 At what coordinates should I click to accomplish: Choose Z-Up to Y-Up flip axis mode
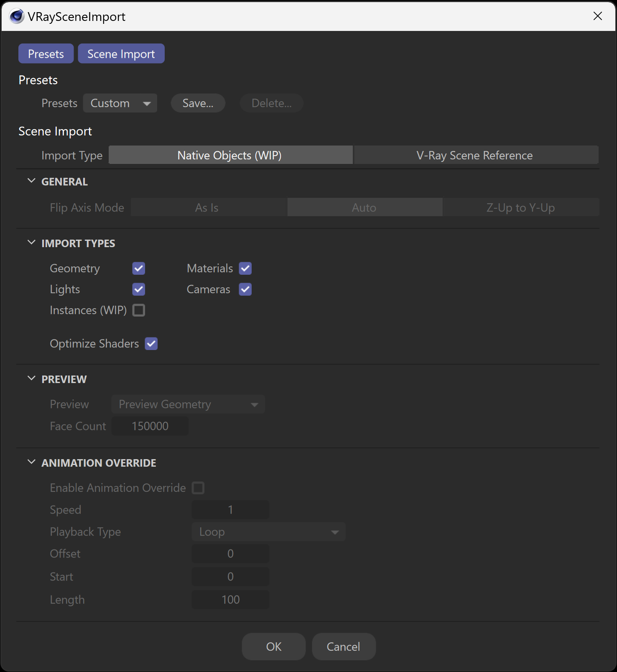click(521, 207)
